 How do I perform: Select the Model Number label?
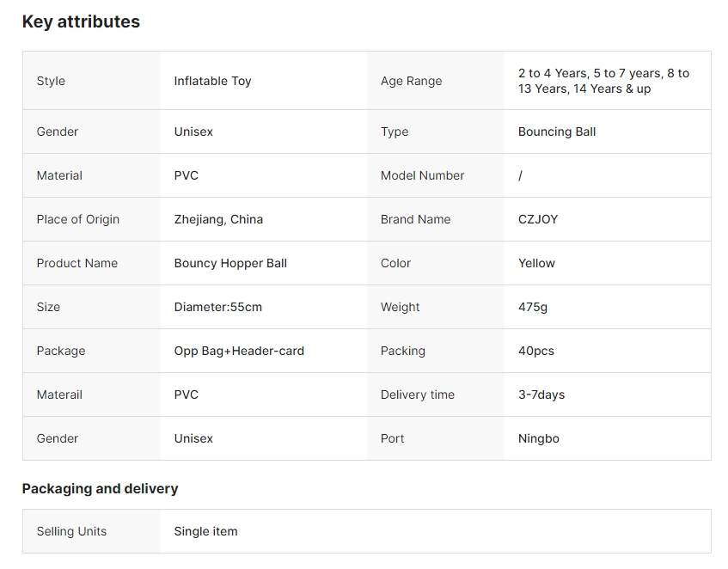[x=422, y=175]
